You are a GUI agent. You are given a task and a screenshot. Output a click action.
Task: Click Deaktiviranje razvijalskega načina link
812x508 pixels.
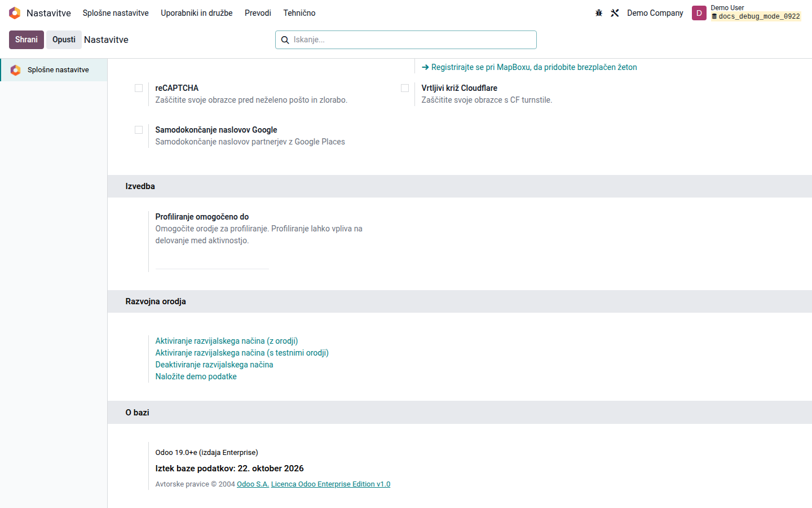pos(214,365)
